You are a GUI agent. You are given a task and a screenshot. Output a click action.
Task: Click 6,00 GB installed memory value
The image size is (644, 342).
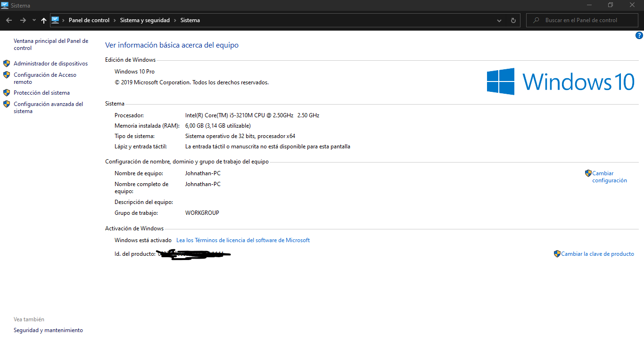click(x=218, y=126)
